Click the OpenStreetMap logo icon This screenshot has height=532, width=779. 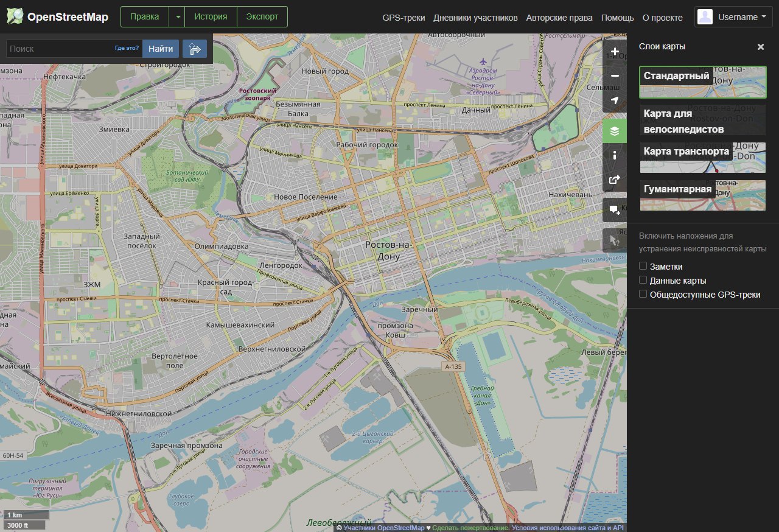(15, 16)
